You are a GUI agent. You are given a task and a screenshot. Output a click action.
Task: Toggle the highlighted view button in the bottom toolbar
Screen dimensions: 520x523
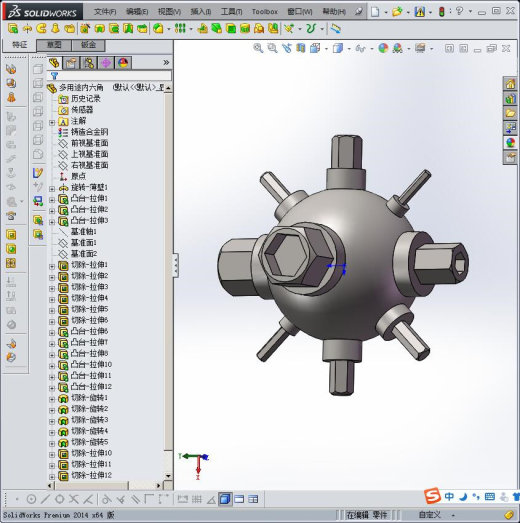point(225,499)
